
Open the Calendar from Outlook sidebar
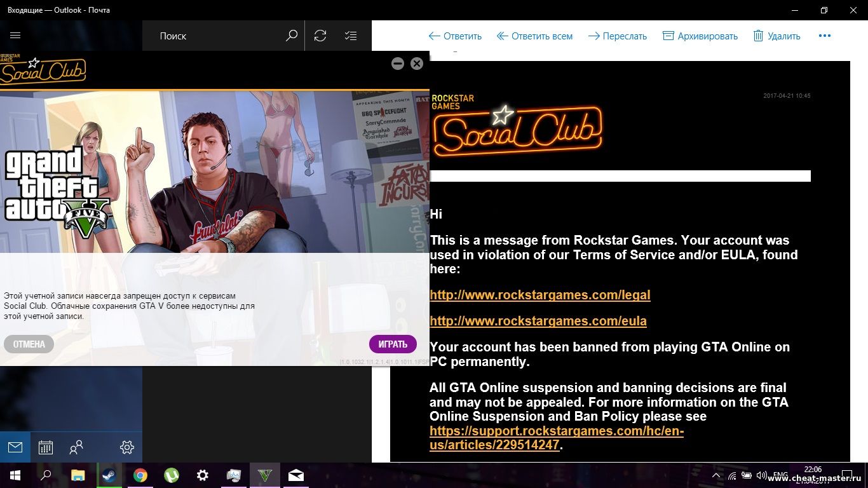46,447
